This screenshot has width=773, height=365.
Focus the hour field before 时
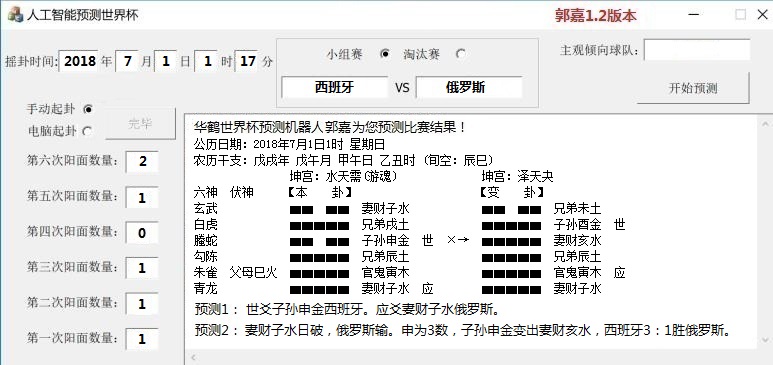pos(207,61)
